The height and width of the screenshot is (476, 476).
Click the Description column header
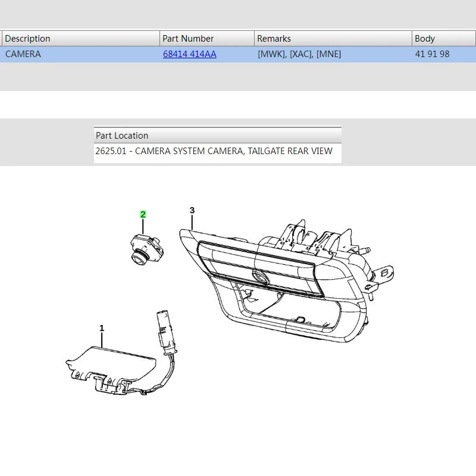81,39
